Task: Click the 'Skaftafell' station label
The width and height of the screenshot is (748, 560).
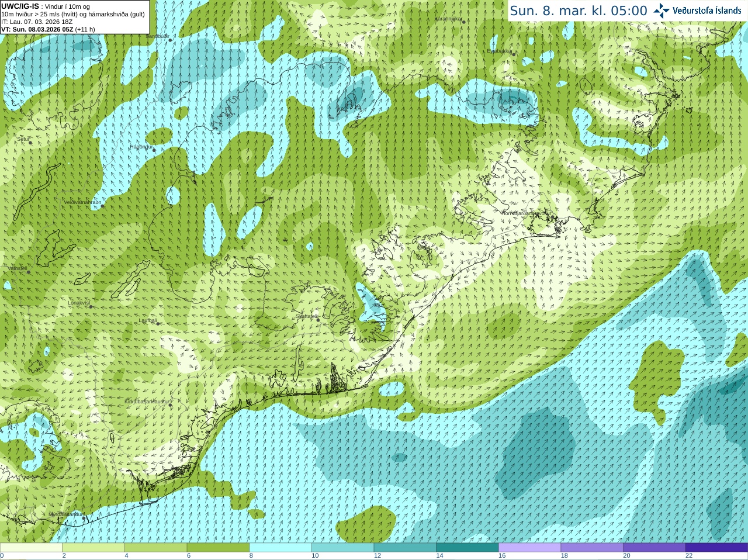Action: [x=306, y=317]
